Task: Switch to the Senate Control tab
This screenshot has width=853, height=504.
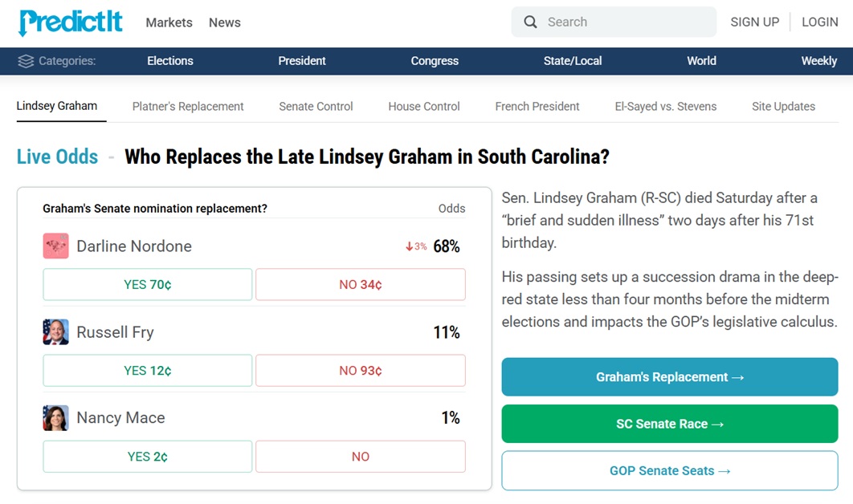Action: coord(316,107)
